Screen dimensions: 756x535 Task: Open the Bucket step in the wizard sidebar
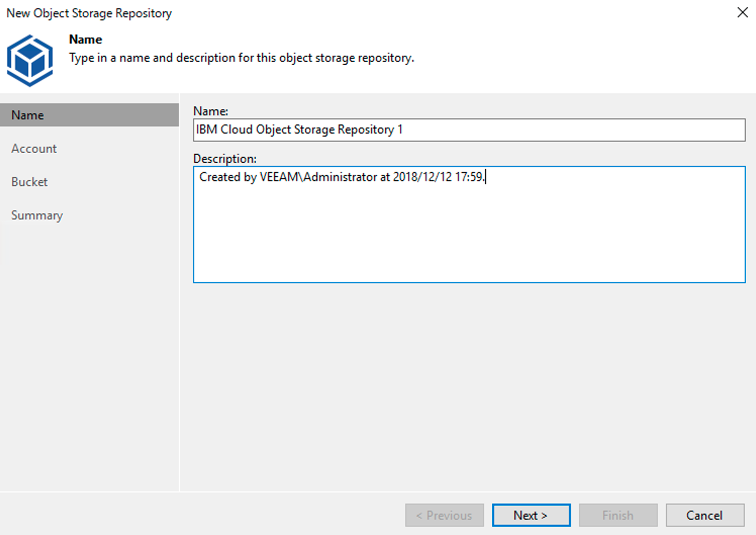pyautogui.click(x=29, y=182)
